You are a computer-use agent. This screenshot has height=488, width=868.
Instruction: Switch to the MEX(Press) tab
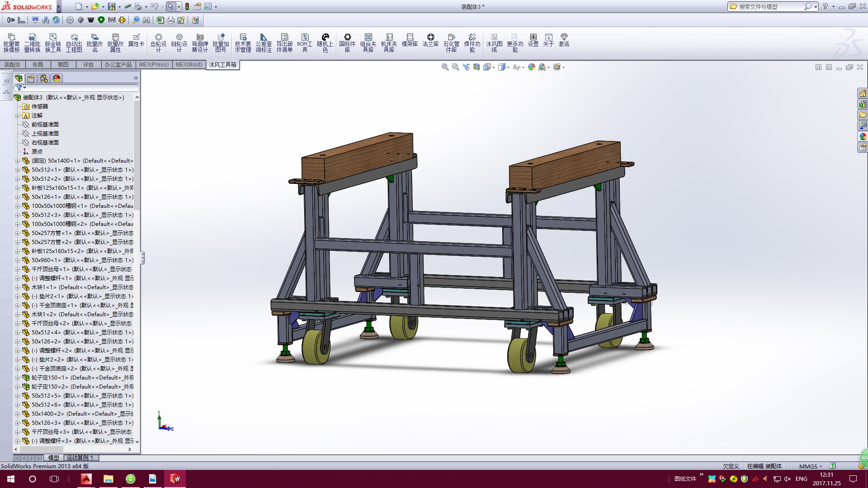click(154, 65)
